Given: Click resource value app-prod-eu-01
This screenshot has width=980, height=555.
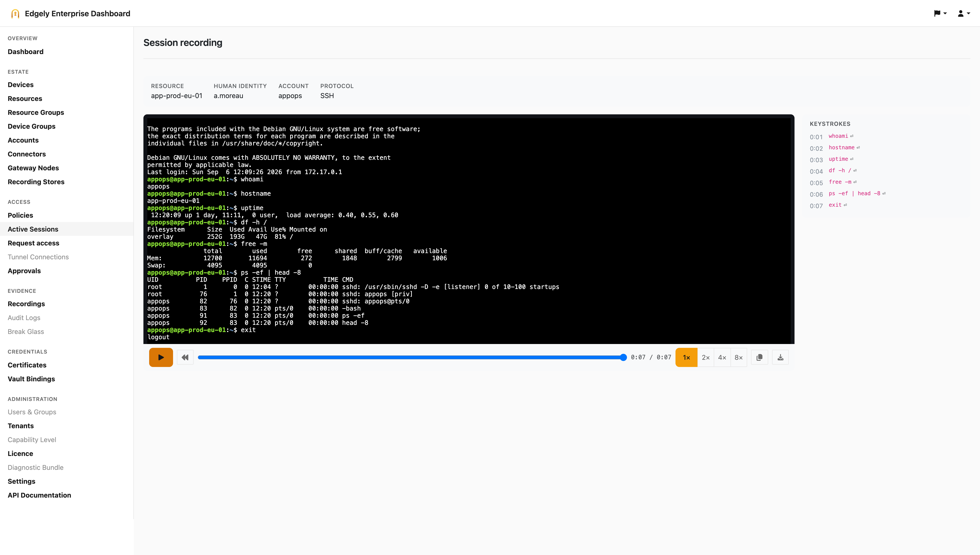Looking at the screenshot, I should [x=176, y=96].
